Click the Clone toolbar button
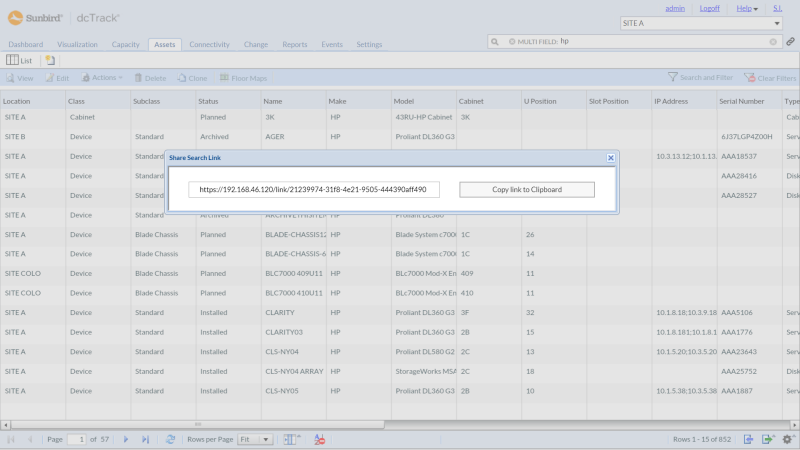800x450 pixels. (192, 78)
